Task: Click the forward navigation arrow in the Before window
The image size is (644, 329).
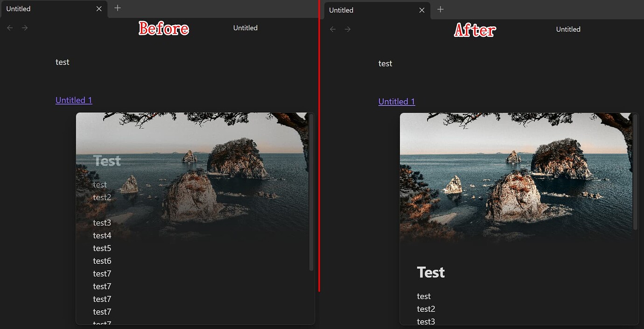Action: click(x=24, y=27)
